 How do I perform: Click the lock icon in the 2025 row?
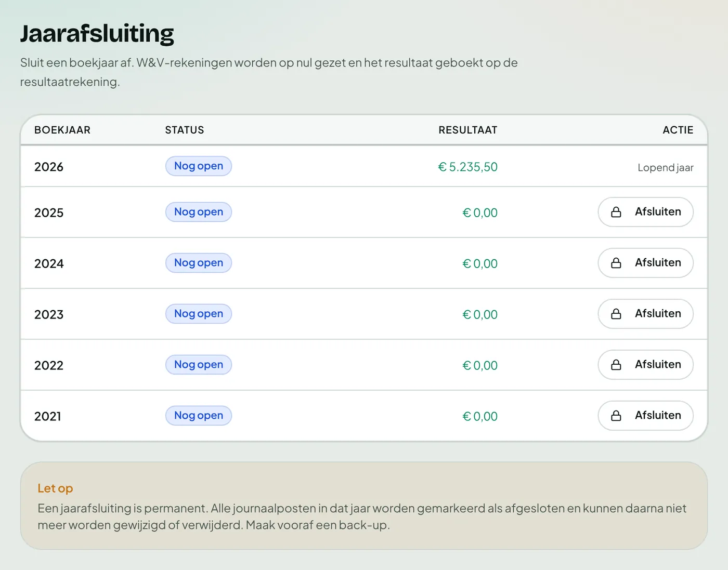coord(616,212)
